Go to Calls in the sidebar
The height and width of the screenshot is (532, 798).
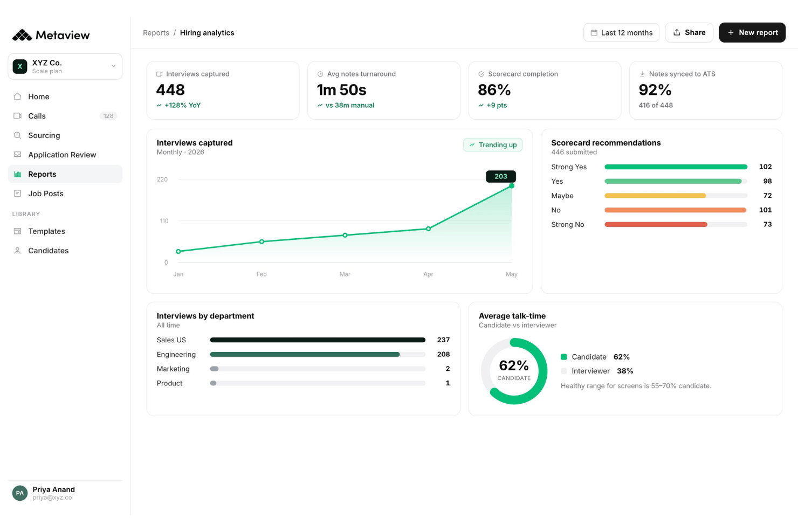[65, 116]
